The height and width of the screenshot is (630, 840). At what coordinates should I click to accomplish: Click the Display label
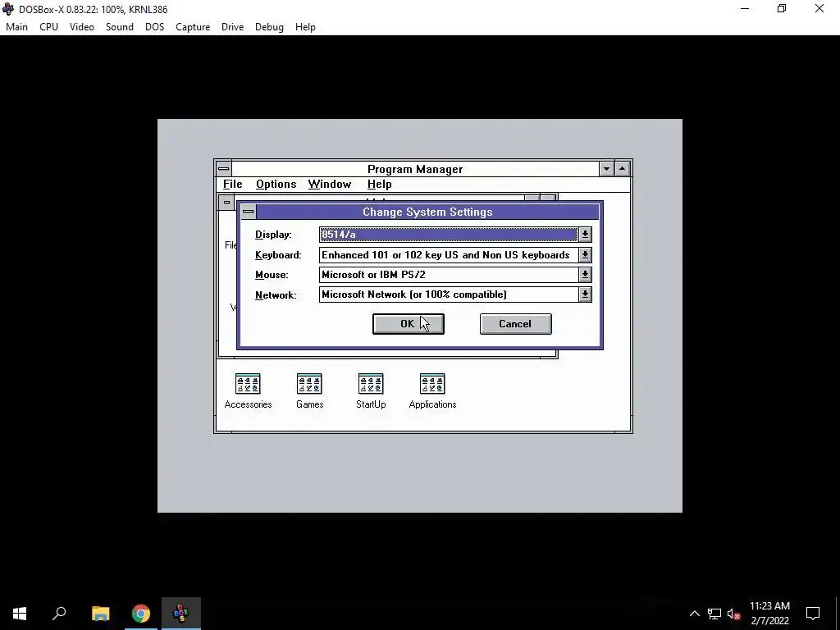coord(273,235)
